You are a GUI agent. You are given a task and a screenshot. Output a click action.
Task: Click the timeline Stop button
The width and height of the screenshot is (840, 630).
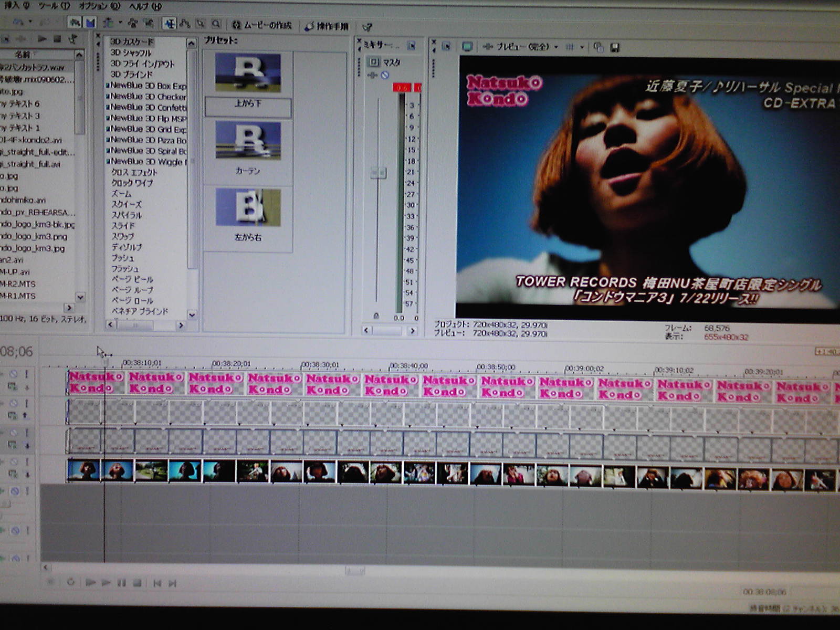pos(137,583)
